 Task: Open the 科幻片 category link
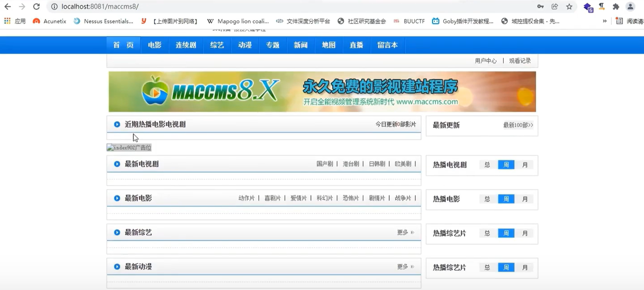coord(325,198)
